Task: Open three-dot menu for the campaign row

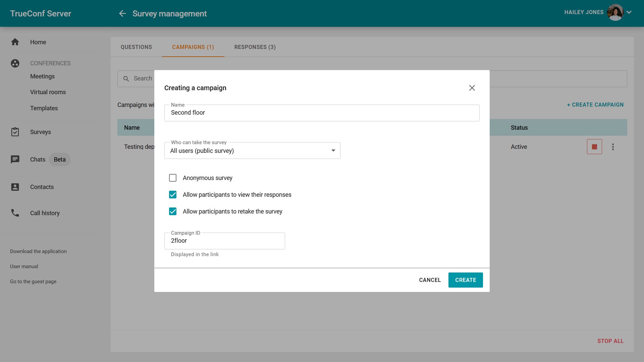Action: [x=613, y=147]
